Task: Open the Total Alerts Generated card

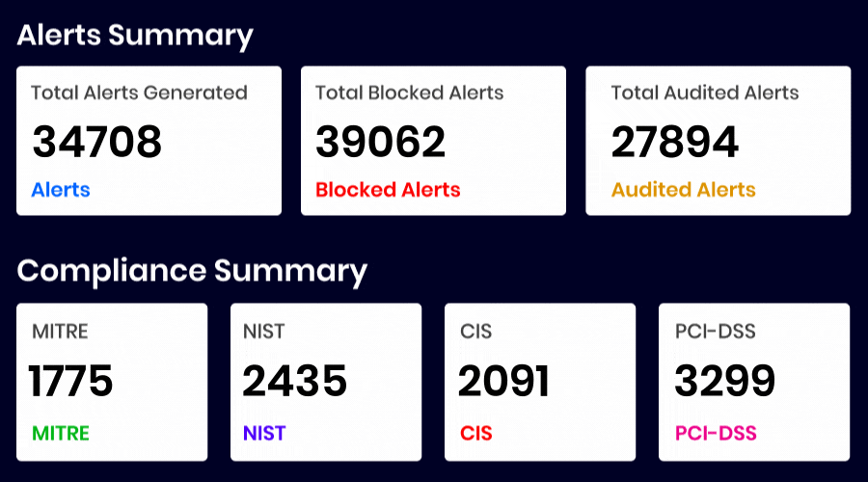Action: [149, 141]
